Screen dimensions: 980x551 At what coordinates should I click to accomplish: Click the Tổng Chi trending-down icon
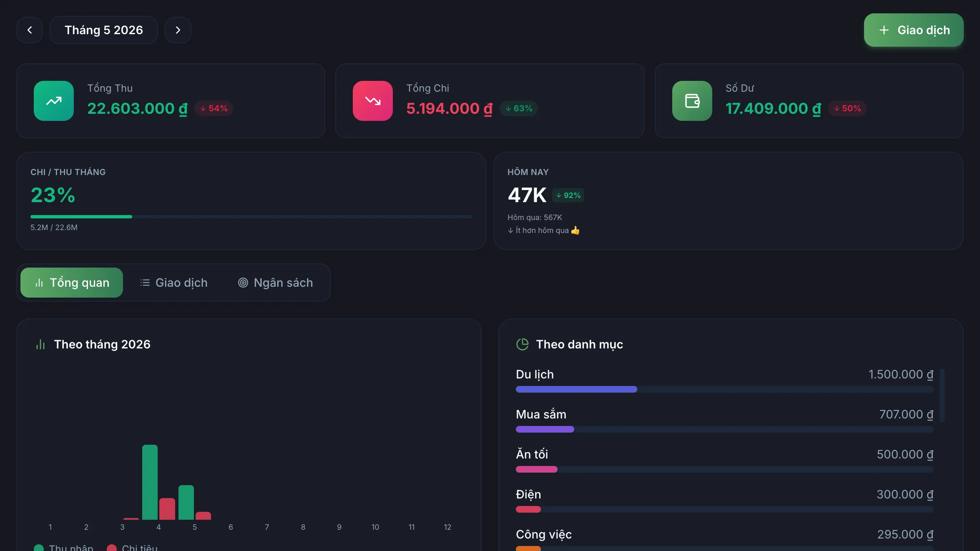point(373,101)
